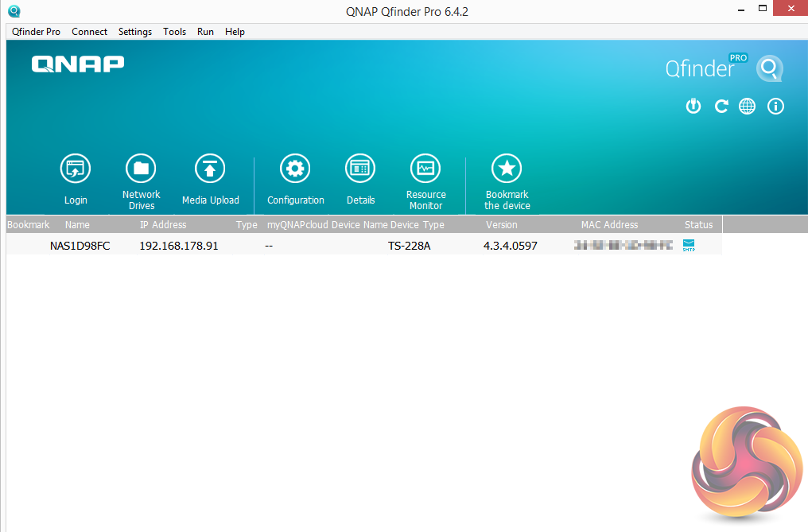Select the NAS1D98FC device name
The image size is (808, 532).
tap(80, 246)
